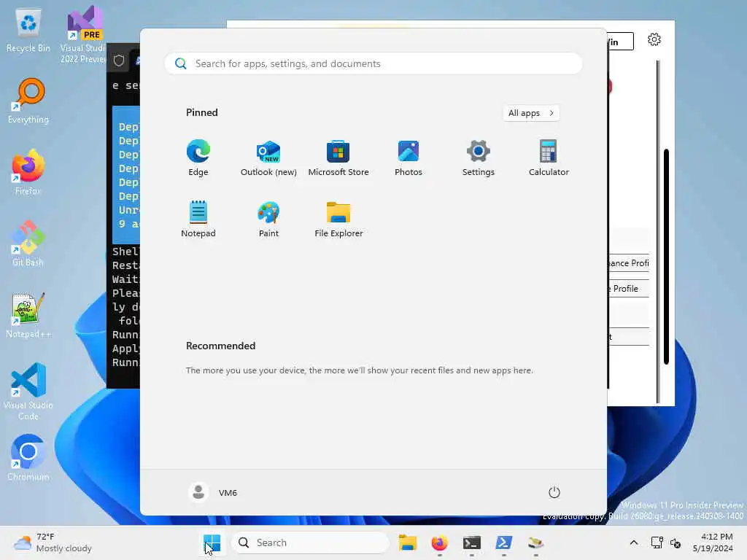Click the Start menu search field
The height and width of the screenshot is (560, 747).
click(373, 64)
